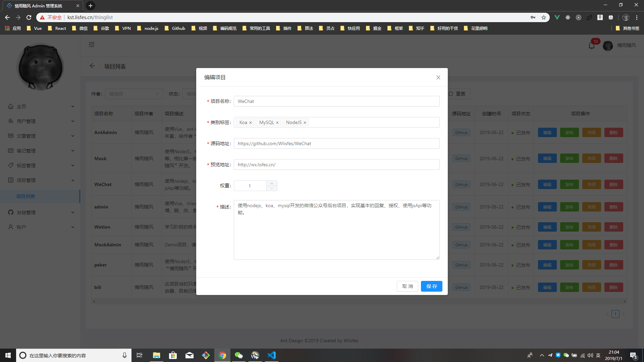Click into the 项目名称 input field
The image size is (644, 362).
coord(336,101)
